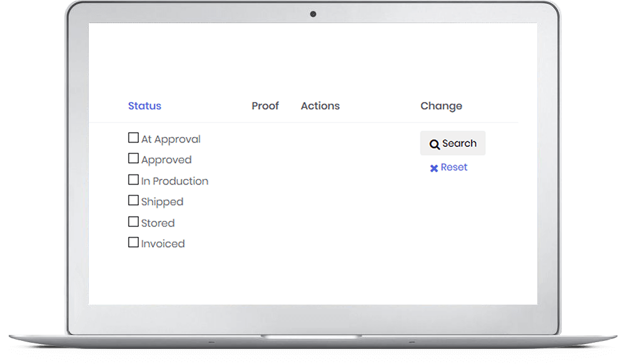Click the Stored label text

[158, 223]
